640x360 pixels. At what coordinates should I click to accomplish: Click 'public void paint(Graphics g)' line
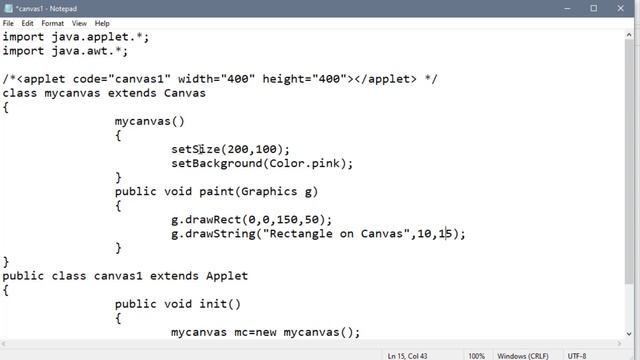[x=216, y=191]
